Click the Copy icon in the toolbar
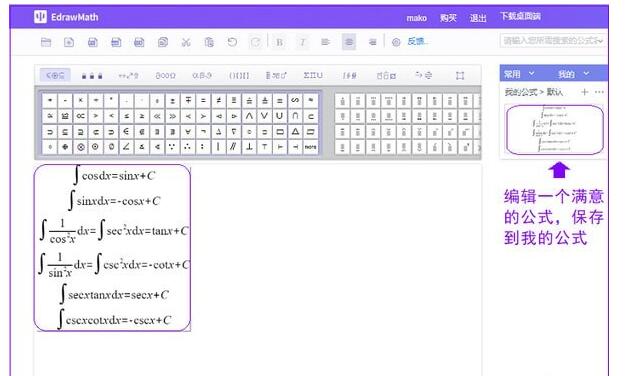The width and height of the screenshot is (628, 376). [x=163, y=42]
